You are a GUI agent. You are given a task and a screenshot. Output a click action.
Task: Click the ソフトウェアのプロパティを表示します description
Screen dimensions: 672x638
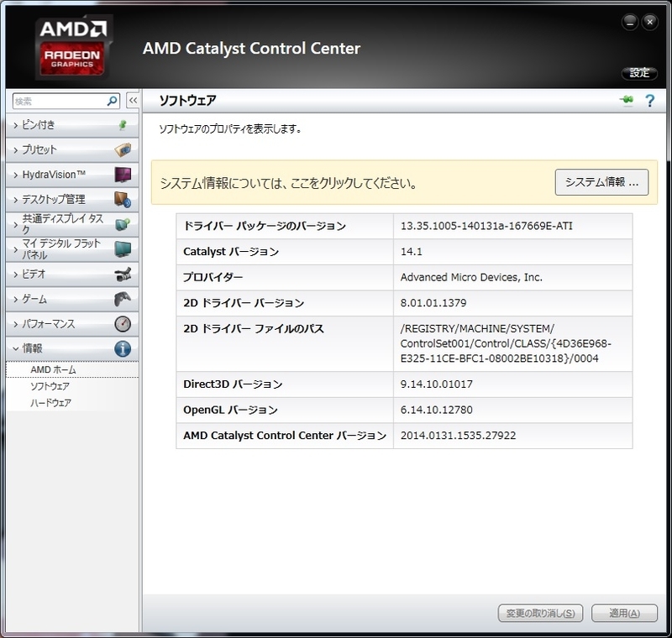230,128
